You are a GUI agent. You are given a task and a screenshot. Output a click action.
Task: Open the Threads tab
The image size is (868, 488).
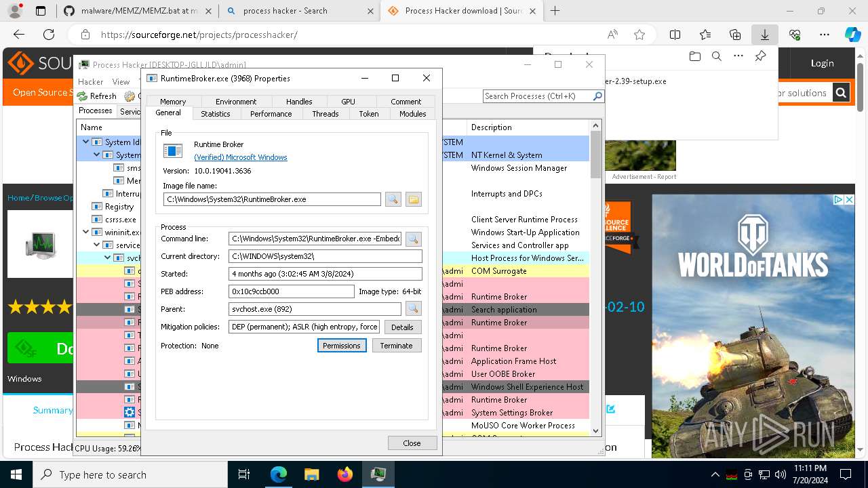pos(325,114)
